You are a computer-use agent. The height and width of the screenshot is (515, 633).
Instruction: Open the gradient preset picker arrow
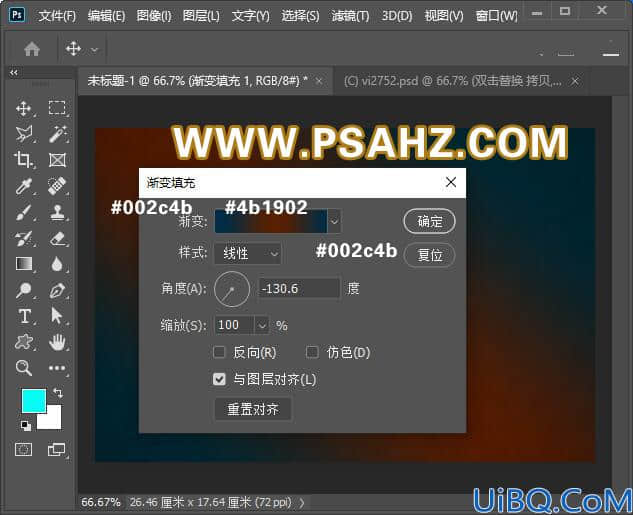pos(334,221)
